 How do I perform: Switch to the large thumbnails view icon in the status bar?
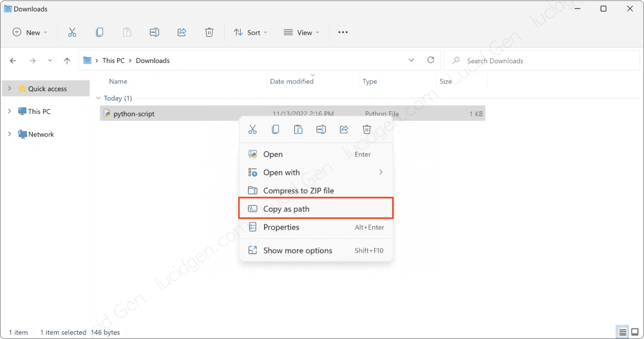point(635,332)
